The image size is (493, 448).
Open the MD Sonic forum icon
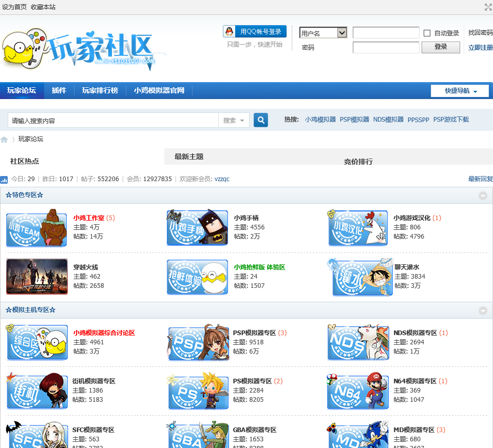358,435
